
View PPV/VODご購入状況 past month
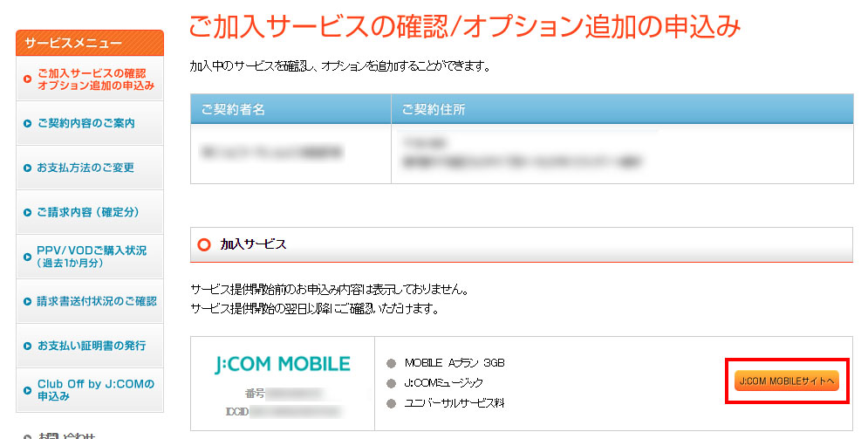click(92, 257)
